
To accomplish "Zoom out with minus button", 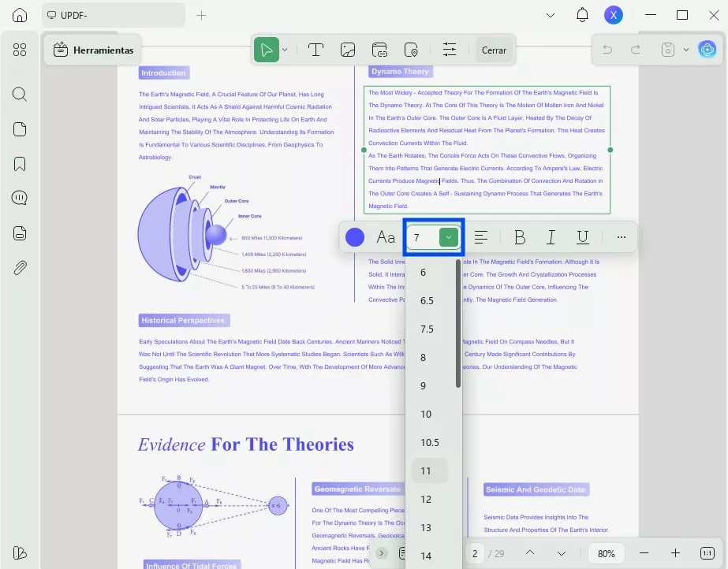I will coord(644,553).
